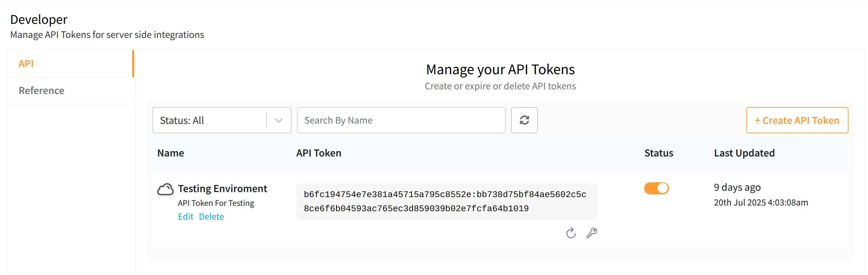Click the key icon below the token

592,233
